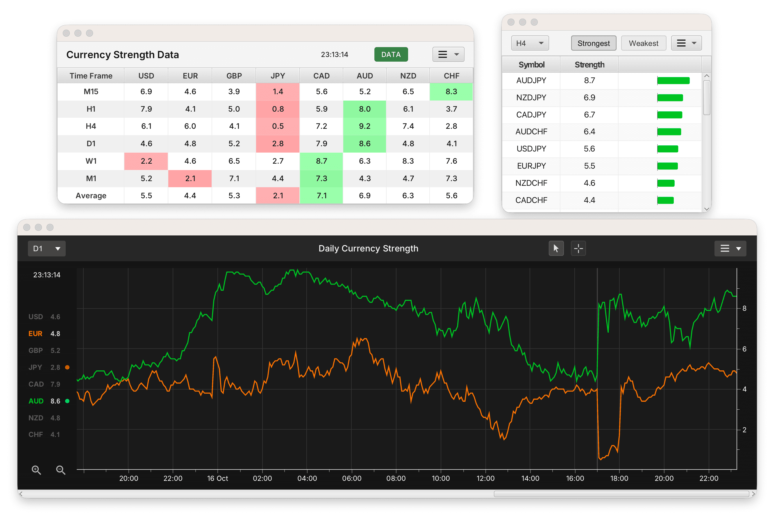
Task: Toggle CHF line in chart legend
Action: coord(44,434)
